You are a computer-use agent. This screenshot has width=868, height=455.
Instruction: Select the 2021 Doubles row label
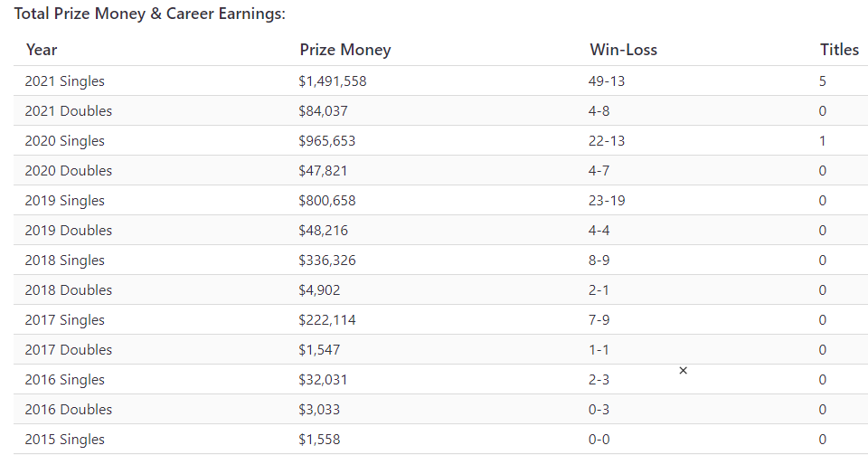coord(68,110)
